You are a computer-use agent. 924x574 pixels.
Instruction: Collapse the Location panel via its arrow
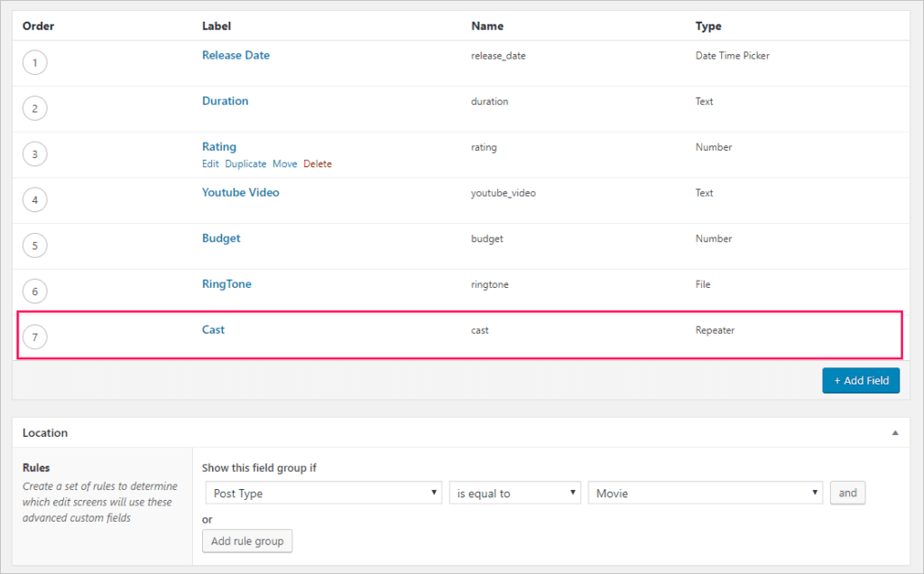[895, 432]
